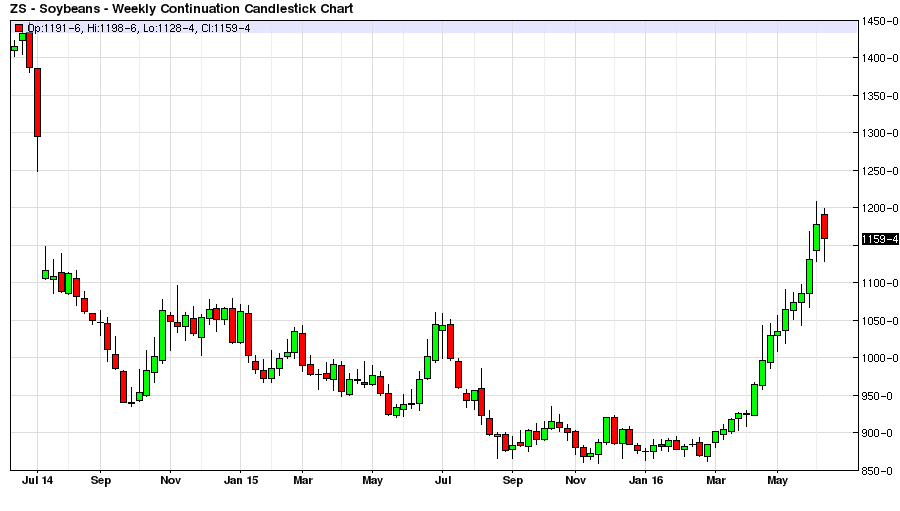Screen dimensions: 900x511
Task: Select the 'Op:1191-6' open value text
Action: (54, 28)
